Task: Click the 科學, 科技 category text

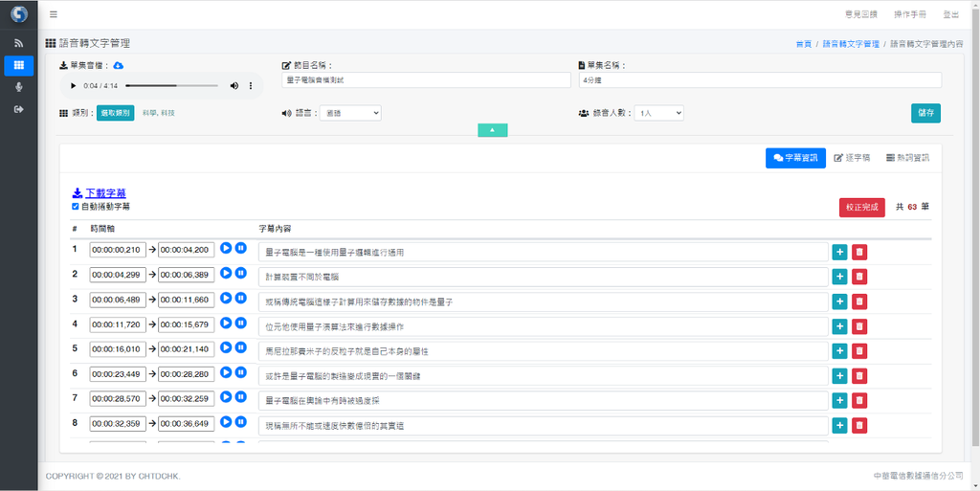Action: point(159,113)
